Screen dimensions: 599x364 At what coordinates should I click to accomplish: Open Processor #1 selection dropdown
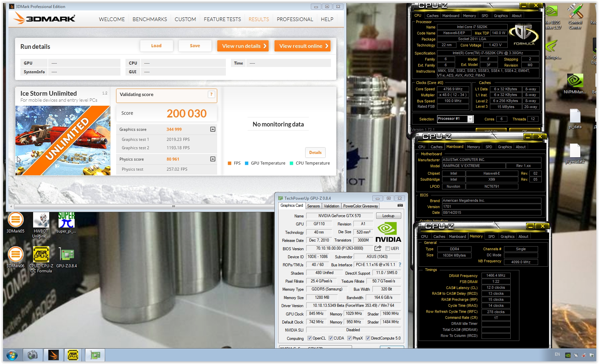point(470,119)
